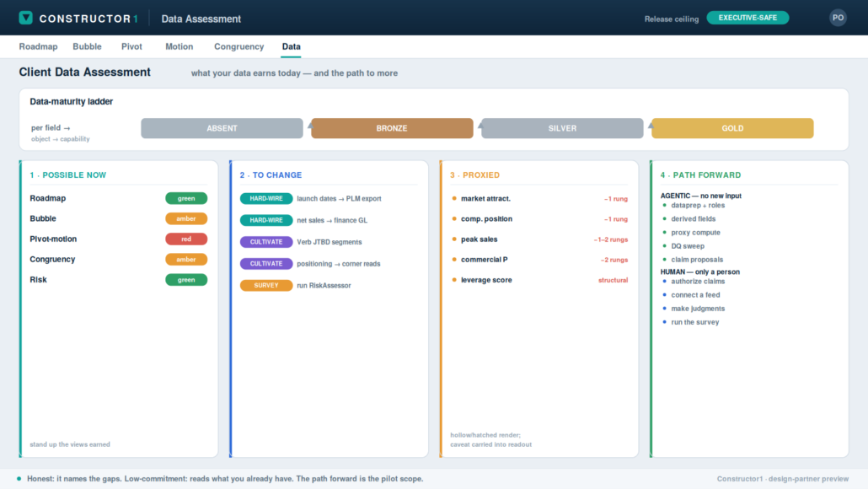
Task: Click 'stand up the views earned' note
Action: (70, 444)
